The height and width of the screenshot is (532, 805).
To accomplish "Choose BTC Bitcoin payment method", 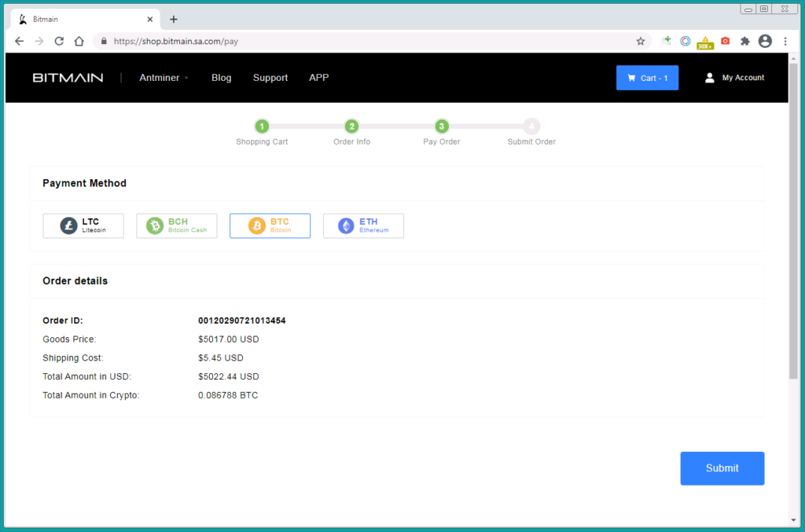I will click(x=270, y=226).
